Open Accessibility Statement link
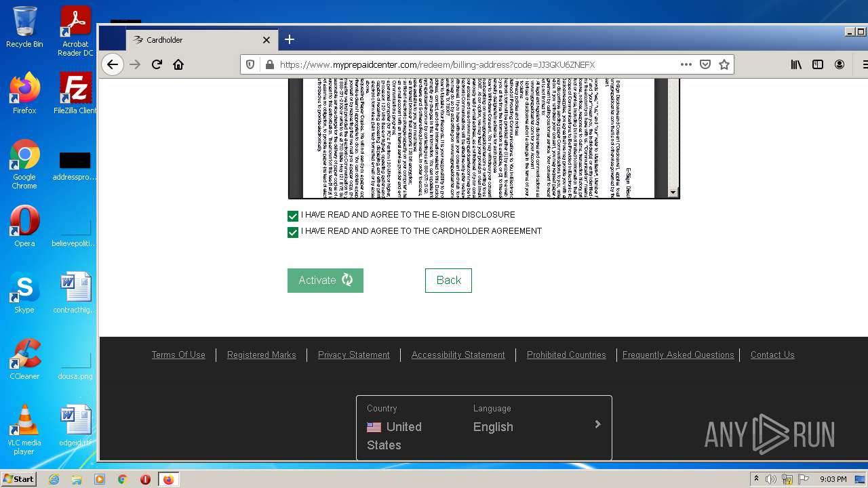Image resolution: width=868 pixels, height=488 pixels. point(458,354)
